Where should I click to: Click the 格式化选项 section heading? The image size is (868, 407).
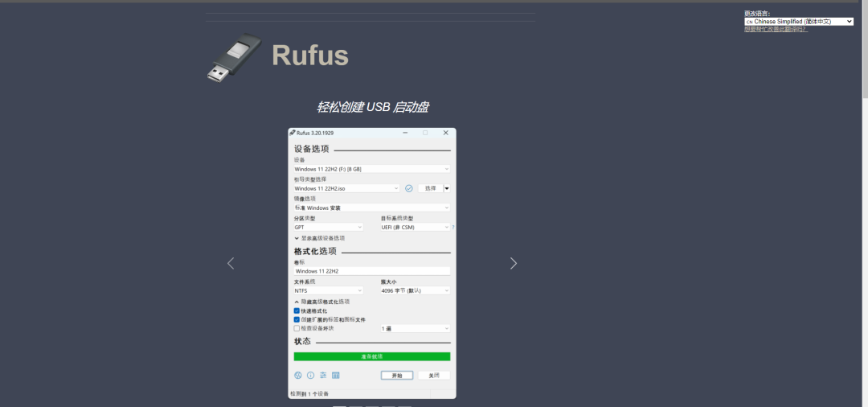pyautogui.click(x=315, y=251)
